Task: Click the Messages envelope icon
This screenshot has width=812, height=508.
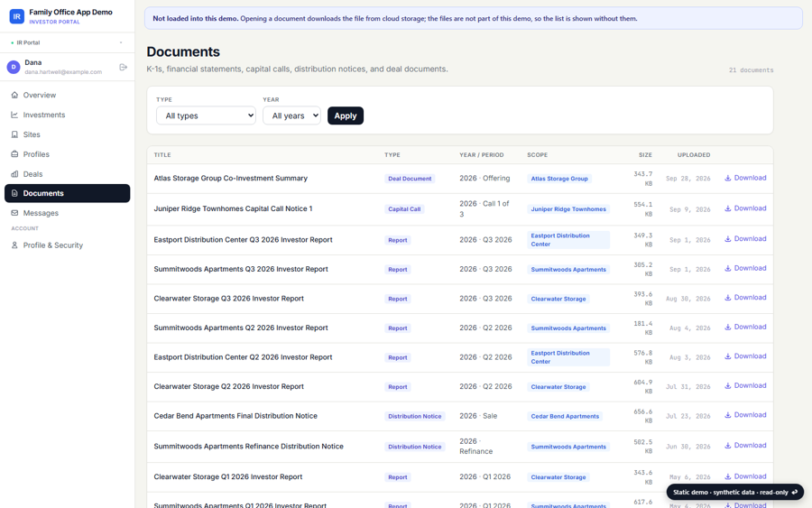Action: [x=14, y=213]
